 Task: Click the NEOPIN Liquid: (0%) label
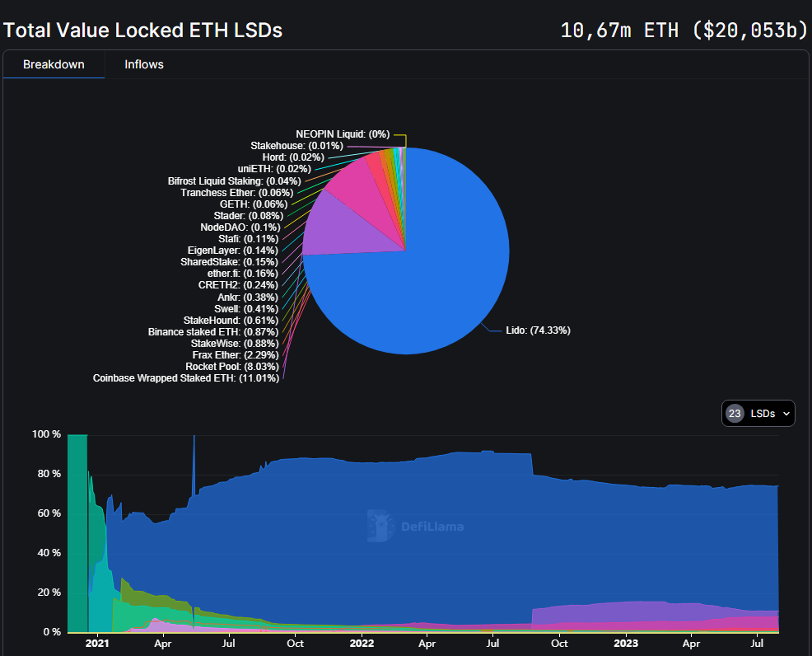click(343, 134)
